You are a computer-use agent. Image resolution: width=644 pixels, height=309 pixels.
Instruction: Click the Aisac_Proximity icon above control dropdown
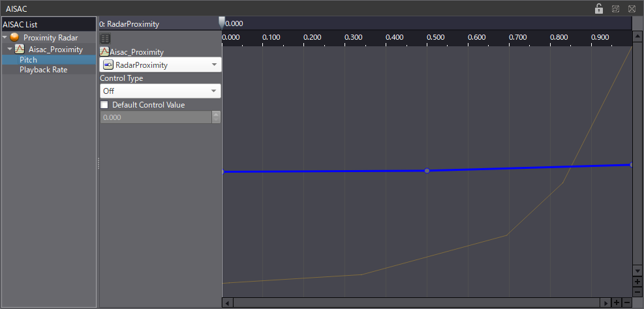point(104,52)
